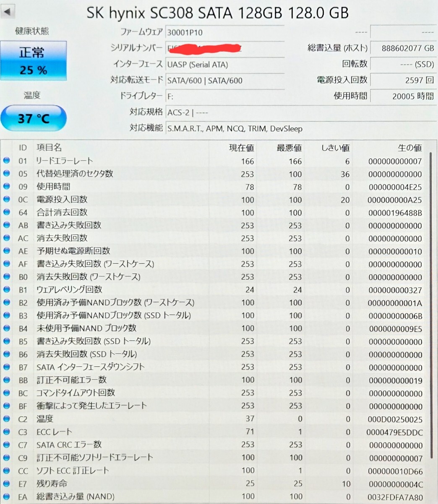
Task: Select total host writes value 888602077 GB
Action: [404, 48]
